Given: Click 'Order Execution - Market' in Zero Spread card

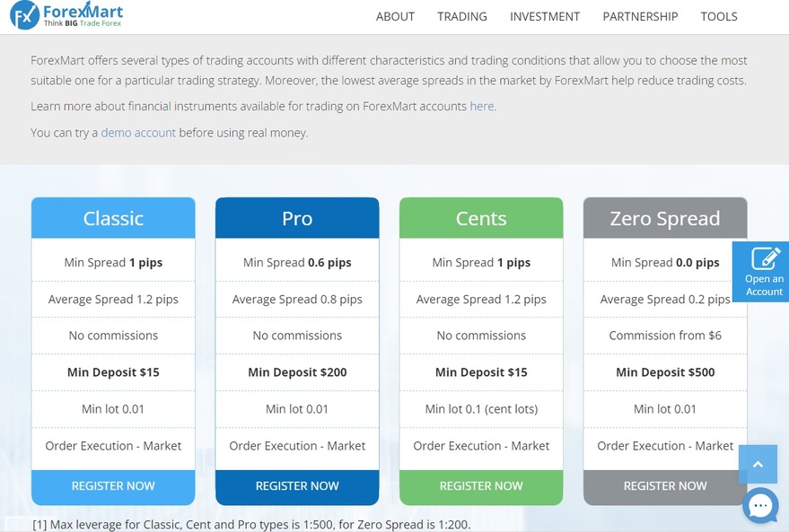Looking at the screenshot, I should pyautogui.click(x=665, y=446).
